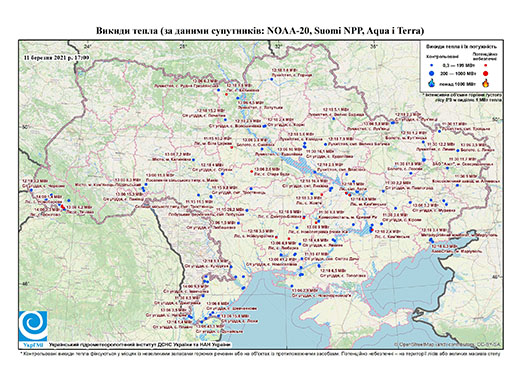Click the blue heat marker near Mariupol
This screenshot has width=520, height=368.
pos(431,240)
